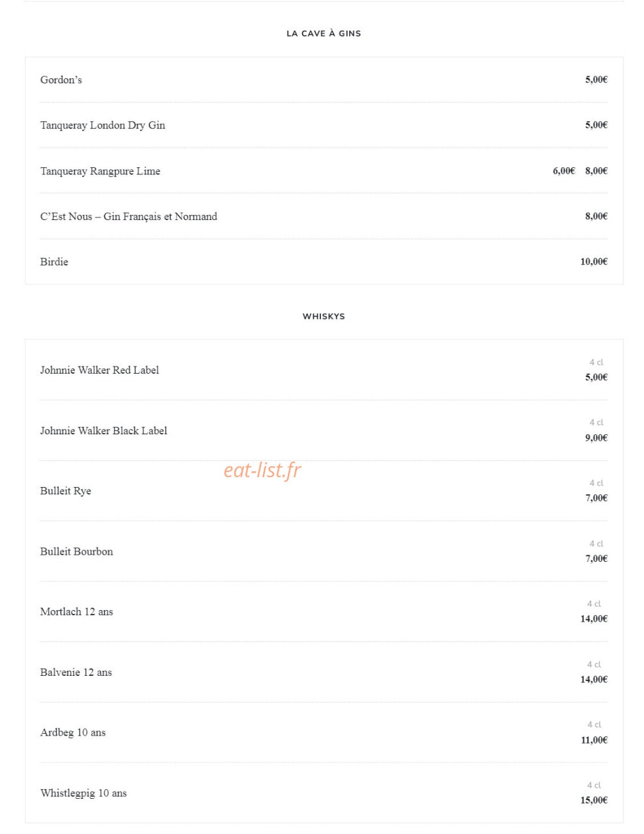
Task: Click the Ardbeg 10 ans entry
Action: point(73,732)
